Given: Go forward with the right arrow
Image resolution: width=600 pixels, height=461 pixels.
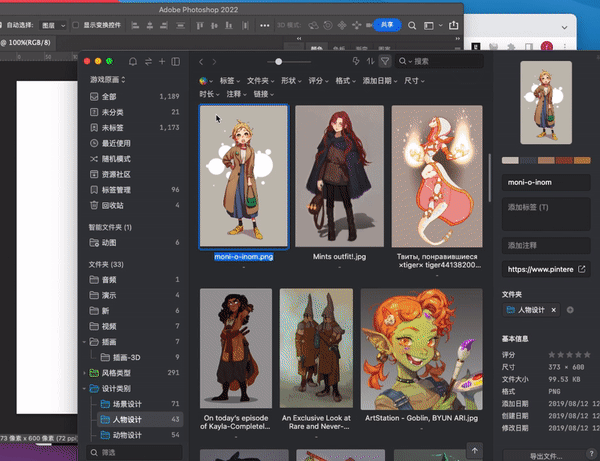Looking at the screenshot, I should click(214, 62).
